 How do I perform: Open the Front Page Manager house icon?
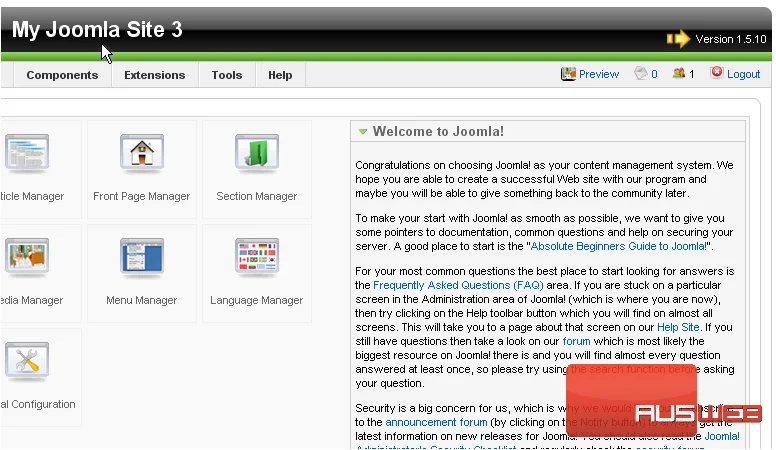click(x=142, y=153)
